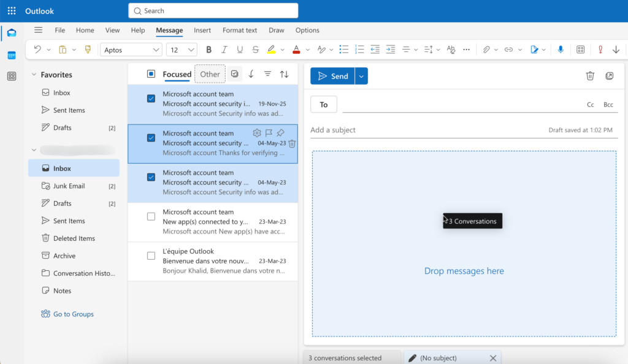Viewport: 628px width, 364px height.
Task: Discard the draft with trash icon
Action: tap(590, 76)
